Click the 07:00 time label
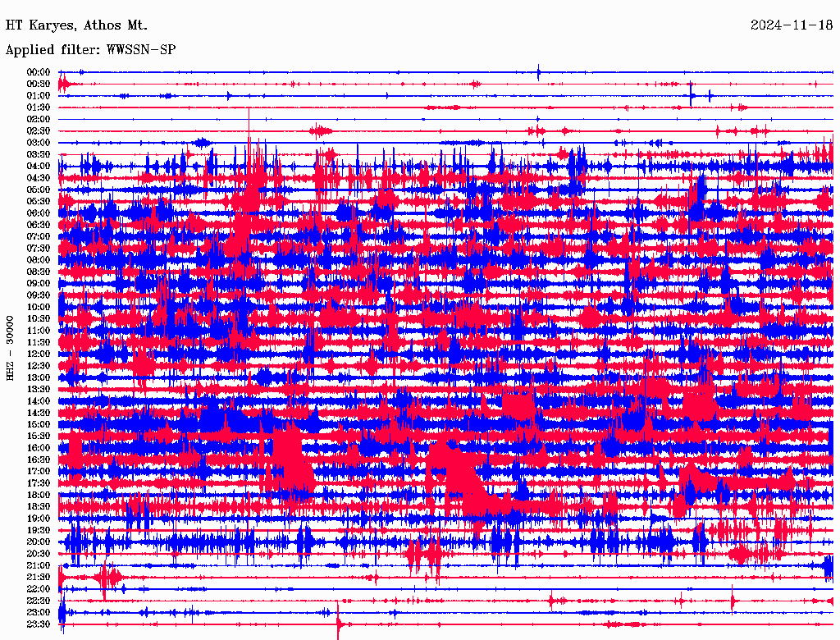The width and height of the screenshot is (840, 640). coord(39,236)
